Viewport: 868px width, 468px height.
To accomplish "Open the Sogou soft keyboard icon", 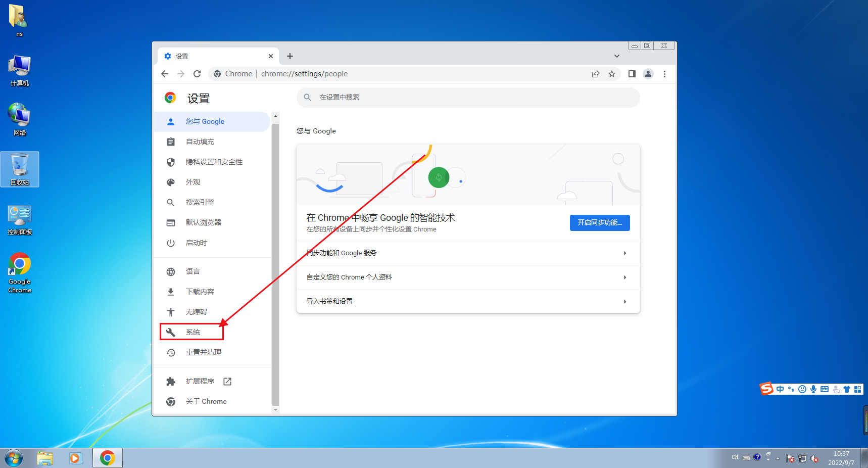I will [x=825, y=389].
